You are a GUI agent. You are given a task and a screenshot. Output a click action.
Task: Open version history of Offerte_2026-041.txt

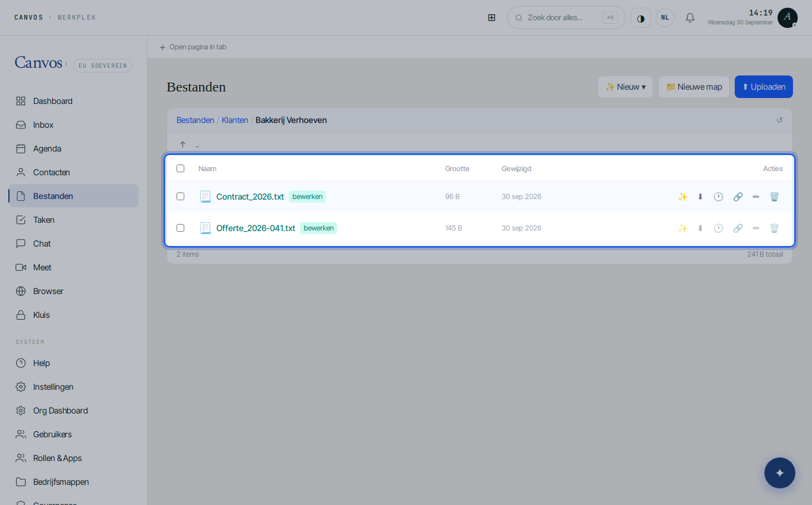(719, 228)
